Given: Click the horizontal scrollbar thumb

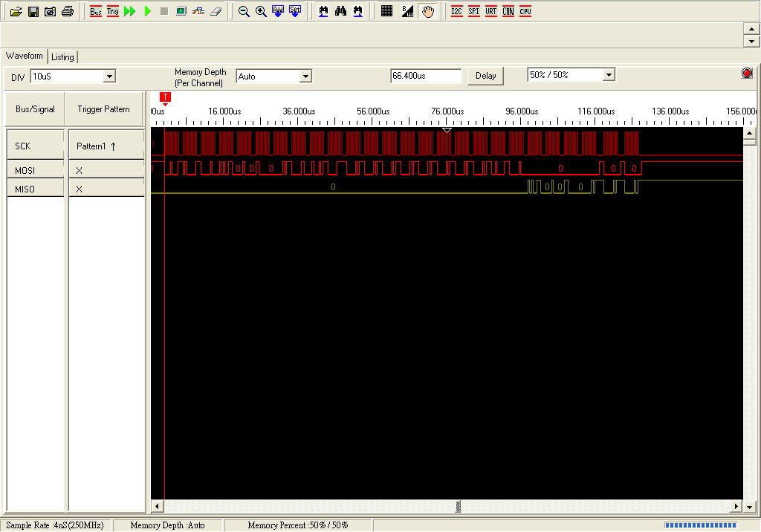Looking at the screenshot, I should point(458,506).
